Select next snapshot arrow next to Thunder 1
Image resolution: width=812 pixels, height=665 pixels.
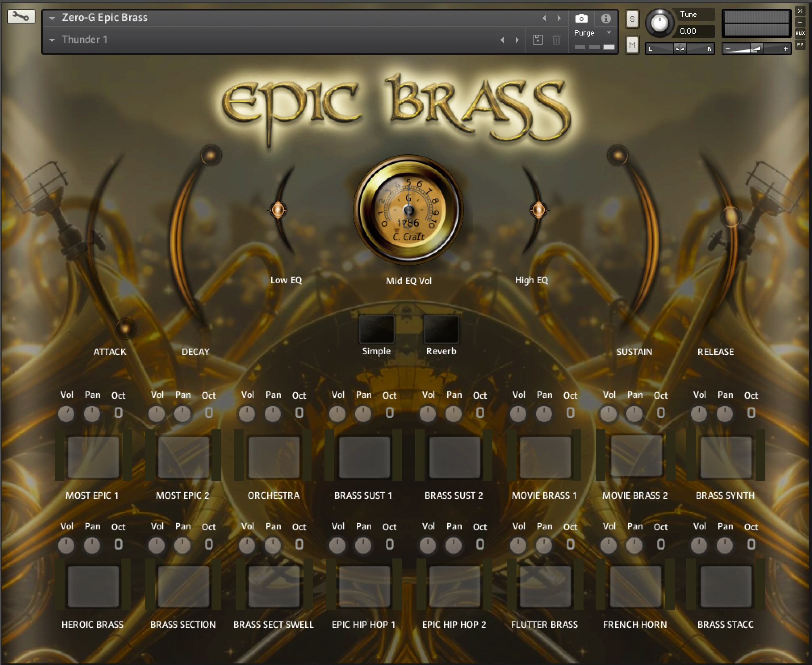tap(517, 40)
